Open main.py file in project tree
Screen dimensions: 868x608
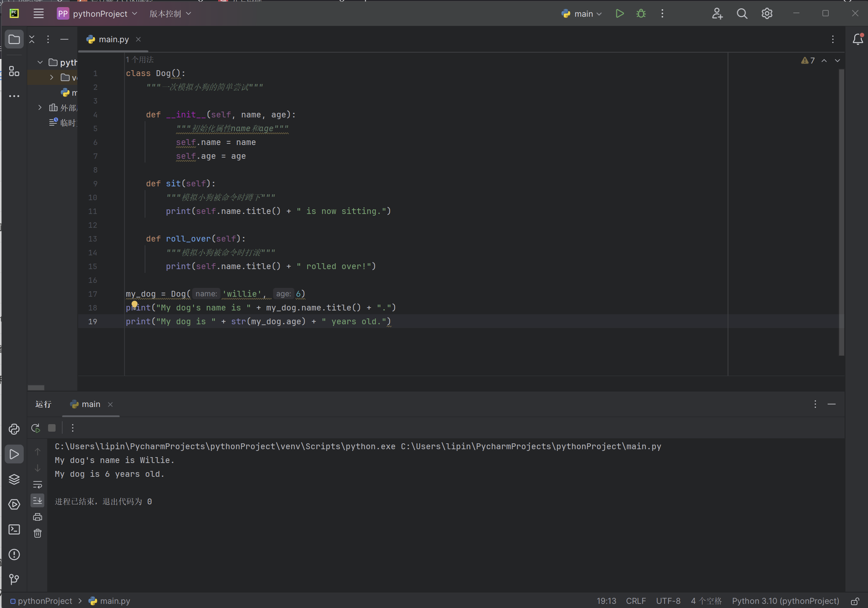pyautogui.click(x=69, y=92)
